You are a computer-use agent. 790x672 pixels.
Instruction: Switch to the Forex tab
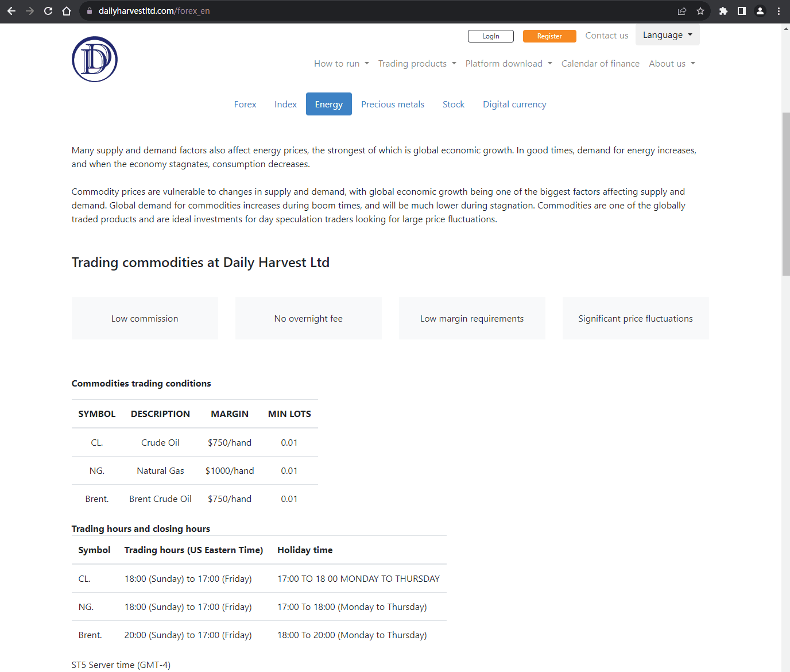[x=245, y=105]
